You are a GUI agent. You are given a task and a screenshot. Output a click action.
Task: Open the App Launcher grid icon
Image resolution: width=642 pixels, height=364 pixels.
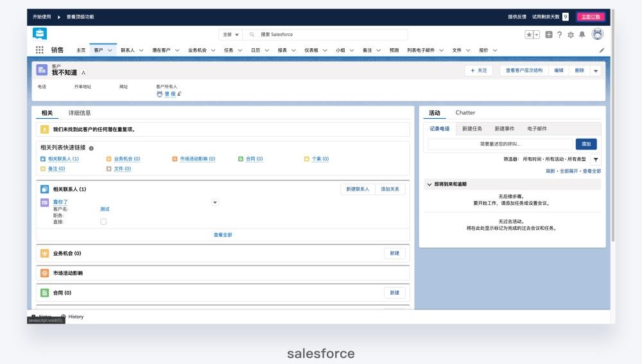coord(39,50)
